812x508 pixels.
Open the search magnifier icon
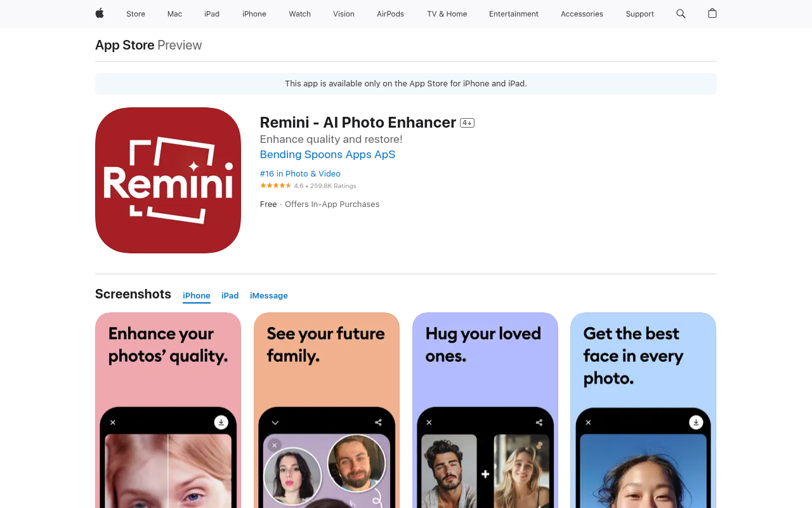pos(681,13)
